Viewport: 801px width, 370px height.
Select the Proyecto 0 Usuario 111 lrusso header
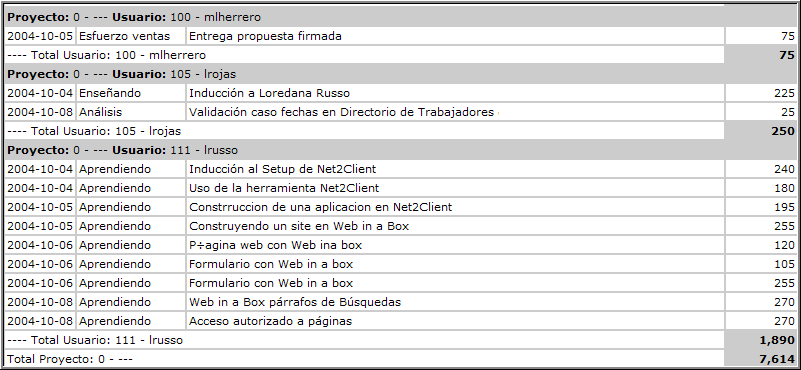click(400, 150)
